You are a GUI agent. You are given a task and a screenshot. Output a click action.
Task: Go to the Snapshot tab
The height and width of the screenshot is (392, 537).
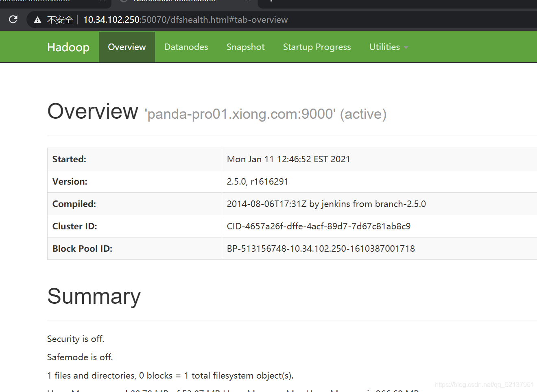point(246,47)
